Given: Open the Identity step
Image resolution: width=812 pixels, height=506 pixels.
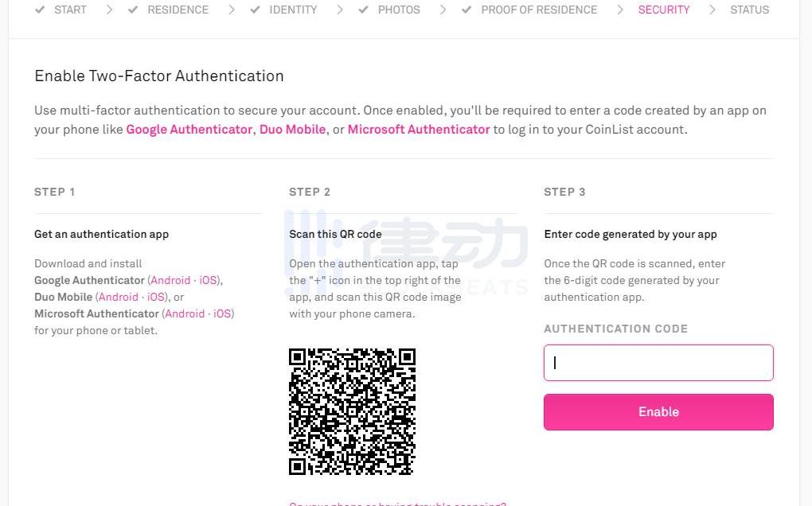Looking at the screenshot, I should 293,10.
